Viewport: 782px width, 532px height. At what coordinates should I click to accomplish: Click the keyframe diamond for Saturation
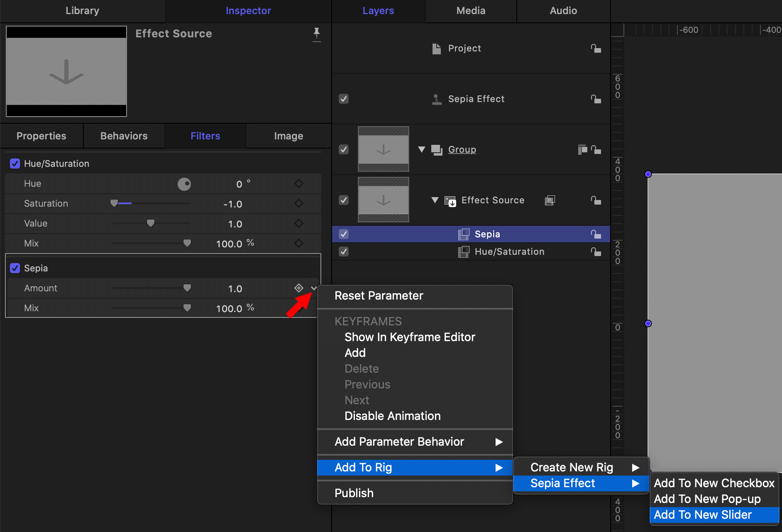298,203
